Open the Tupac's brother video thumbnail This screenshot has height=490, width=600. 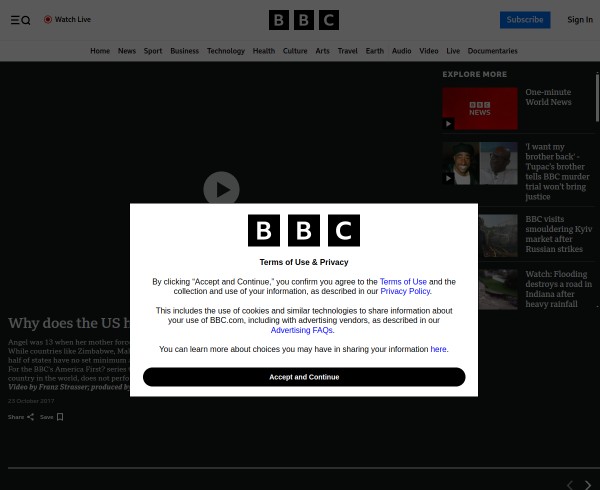click(480, 163)
